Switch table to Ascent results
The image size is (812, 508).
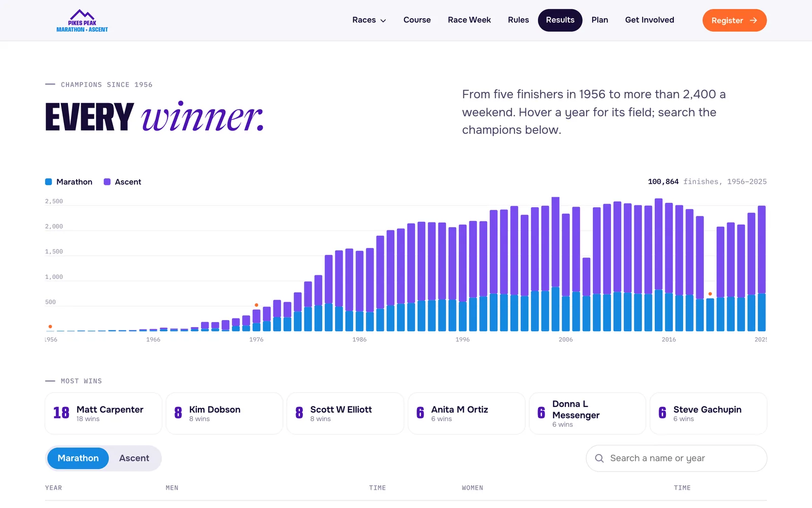[134, 458]
